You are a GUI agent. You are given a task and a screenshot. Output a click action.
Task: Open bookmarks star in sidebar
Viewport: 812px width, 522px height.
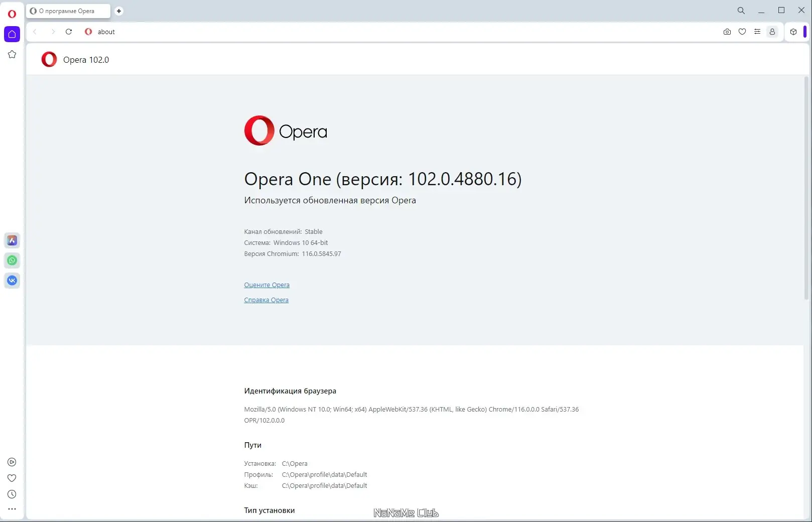(x=12, y=54)
